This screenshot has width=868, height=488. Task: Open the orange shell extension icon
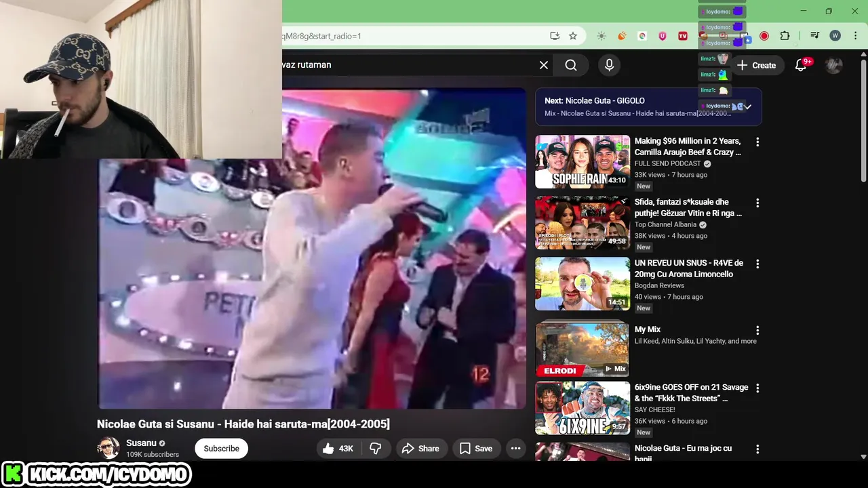point(622,36)
